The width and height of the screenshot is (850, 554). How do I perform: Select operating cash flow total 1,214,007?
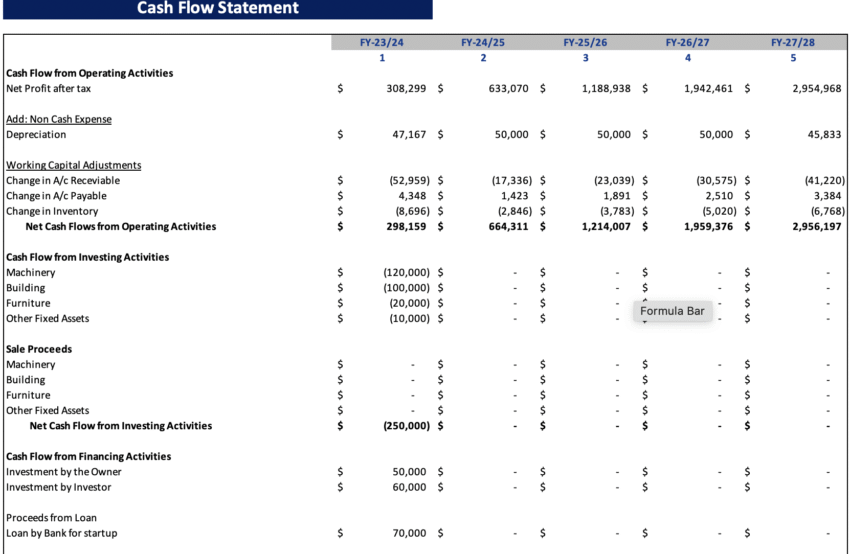[x=606, y=227]
